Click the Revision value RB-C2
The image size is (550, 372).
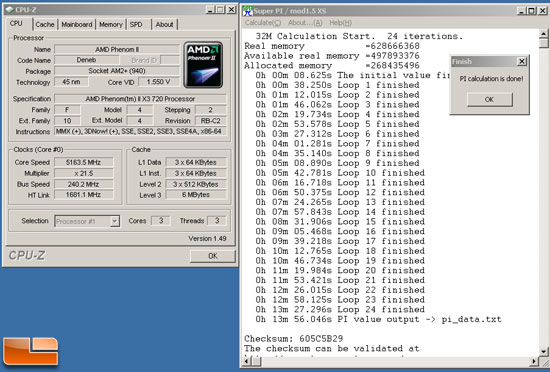coord(210,121)
